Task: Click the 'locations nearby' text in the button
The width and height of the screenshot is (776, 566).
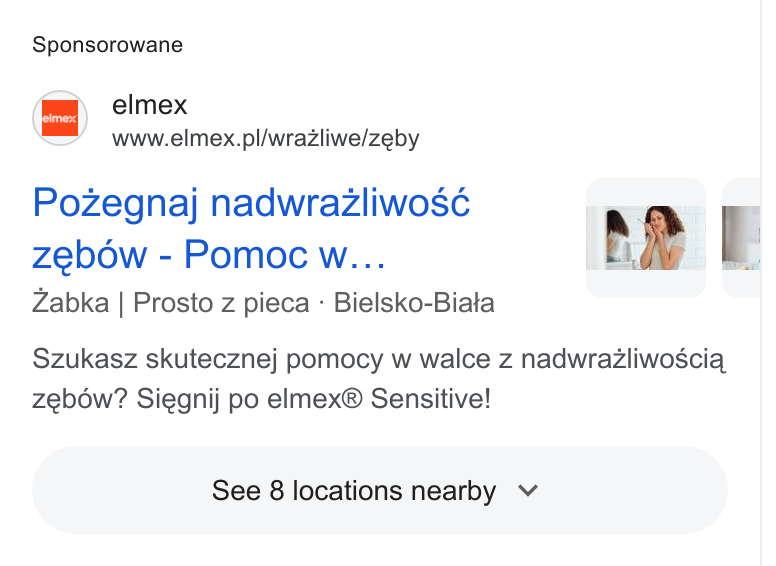Action: tap(394, 490)
